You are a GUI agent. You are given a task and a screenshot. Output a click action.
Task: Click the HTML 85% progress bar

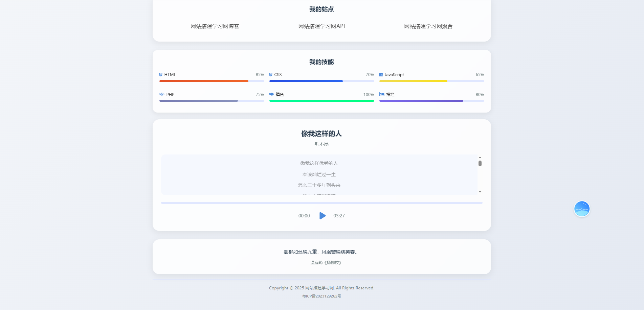click(212, 81)
